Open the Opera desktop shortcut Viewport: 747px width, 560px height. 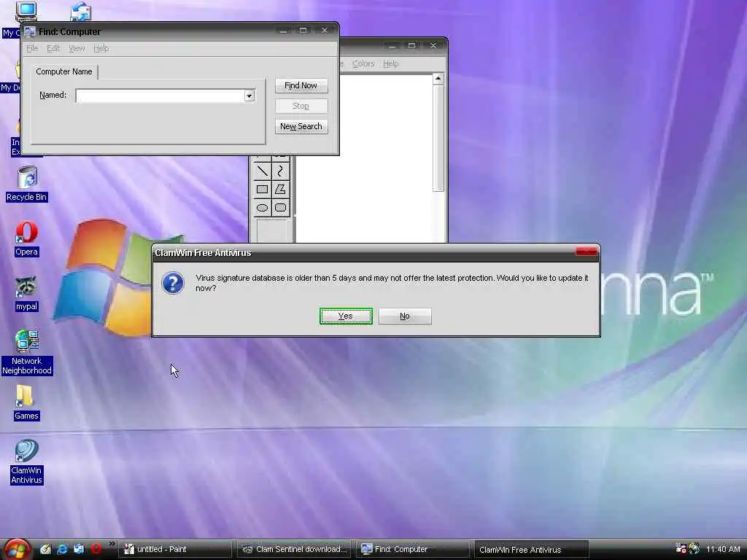pyautogui.click(x=26, y=239)
